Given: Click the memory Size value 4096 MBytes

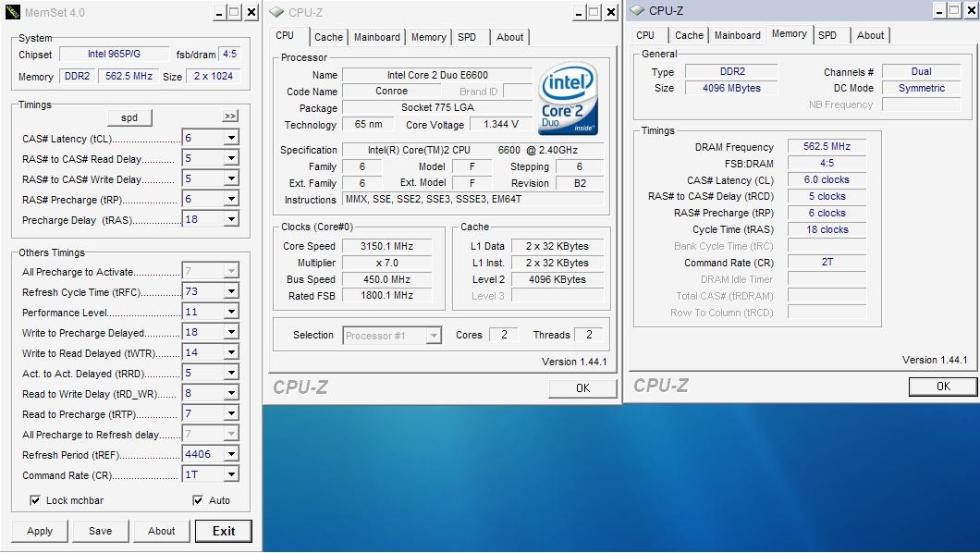Looking at the screenshot, I should pos(731,88).
